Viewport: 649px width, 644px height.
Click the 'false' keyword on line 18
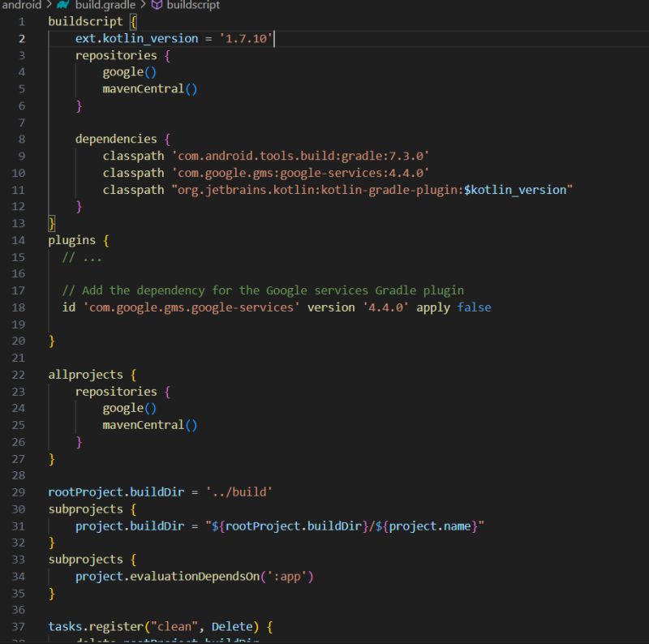coord(474,307)
